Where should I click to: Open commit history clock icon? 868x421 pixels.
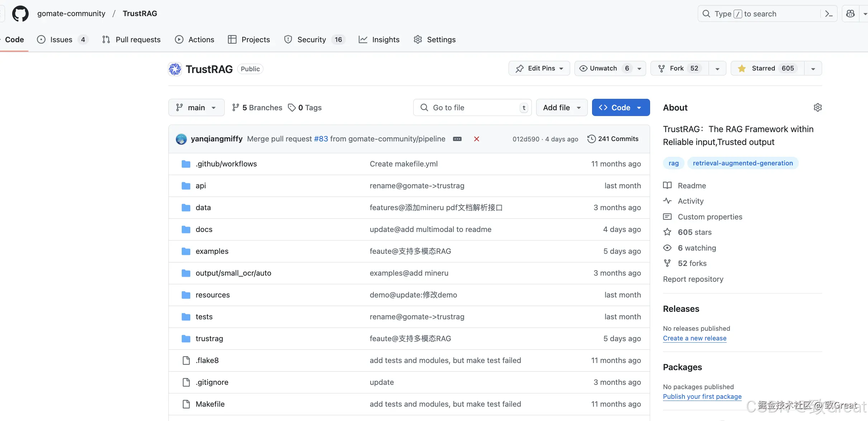pyautogui.click(x=591, y=139)
